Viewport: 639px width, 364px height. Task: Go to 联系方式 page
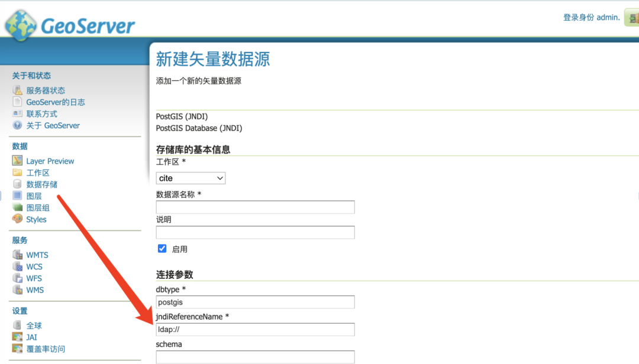[41, 114]
